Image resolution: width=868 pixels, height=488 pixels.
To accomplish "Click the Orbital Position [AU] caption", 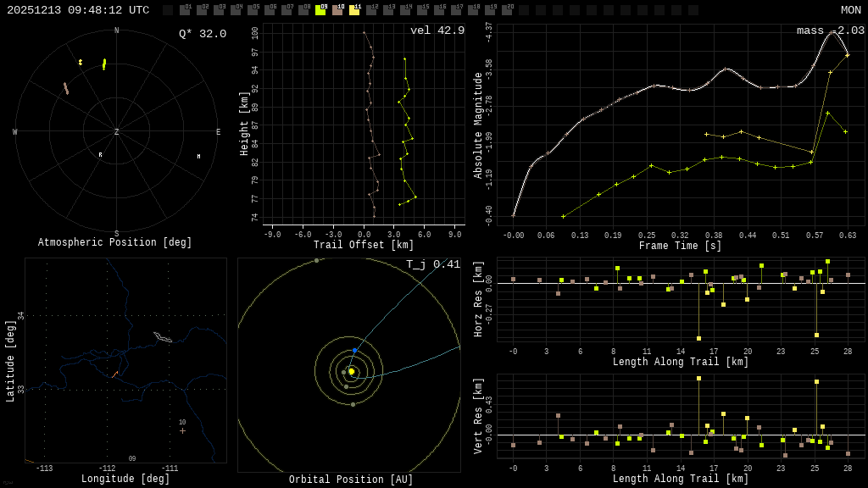I will point(351,480).
